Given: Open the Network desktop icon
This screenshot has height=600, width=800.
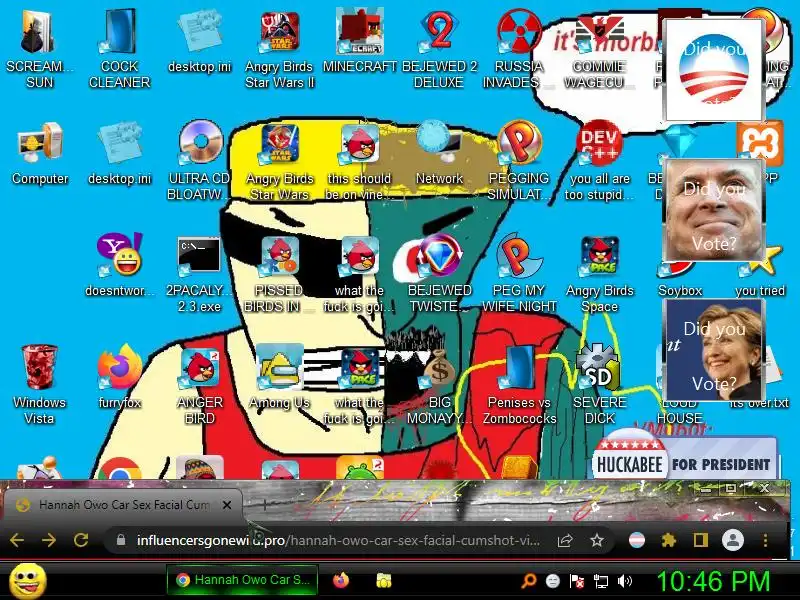Looking at the screenshot, I should [439, 153].
